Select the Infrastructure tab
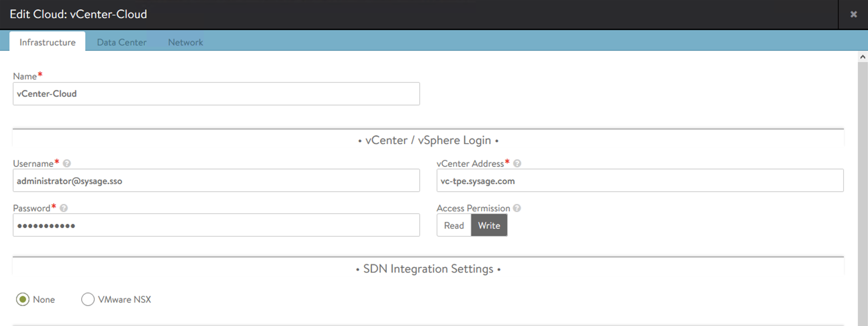Image resolution: width=868 pixels, height=326 pixels. tap(48, 43)
